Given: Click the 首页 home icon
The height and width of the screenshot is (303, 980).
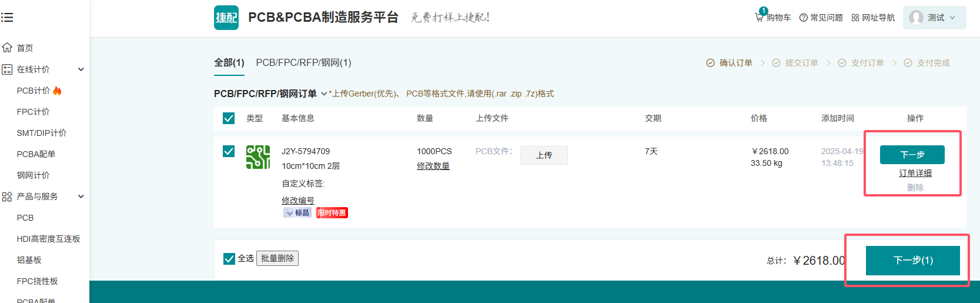Looking at the screenshot, I should coord(7,48).
